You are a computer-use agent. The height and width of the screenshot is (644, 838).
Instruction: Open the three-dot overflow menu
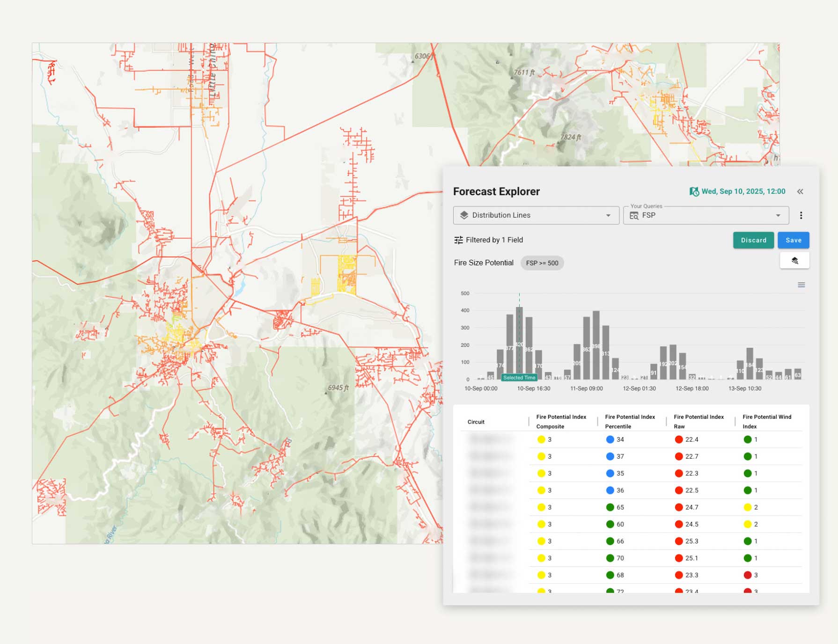pos(801,215)
